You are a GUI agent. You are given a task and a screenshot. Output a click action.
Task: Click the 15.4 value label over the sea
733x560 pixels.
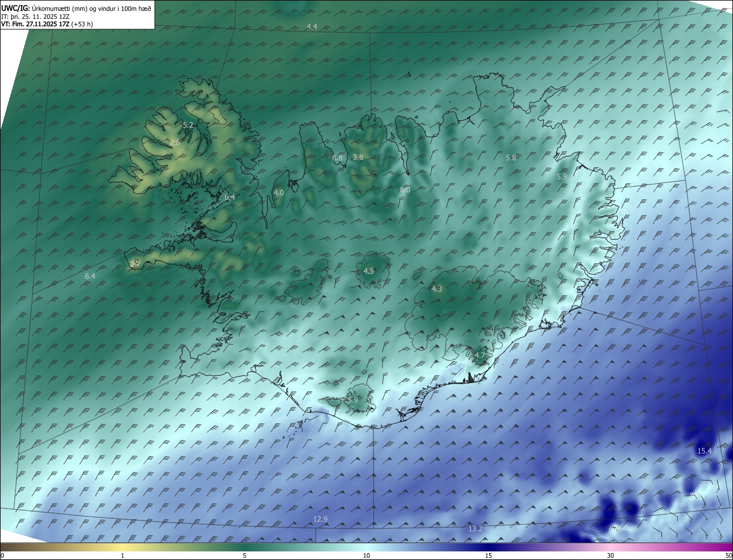tap(704, 451)
